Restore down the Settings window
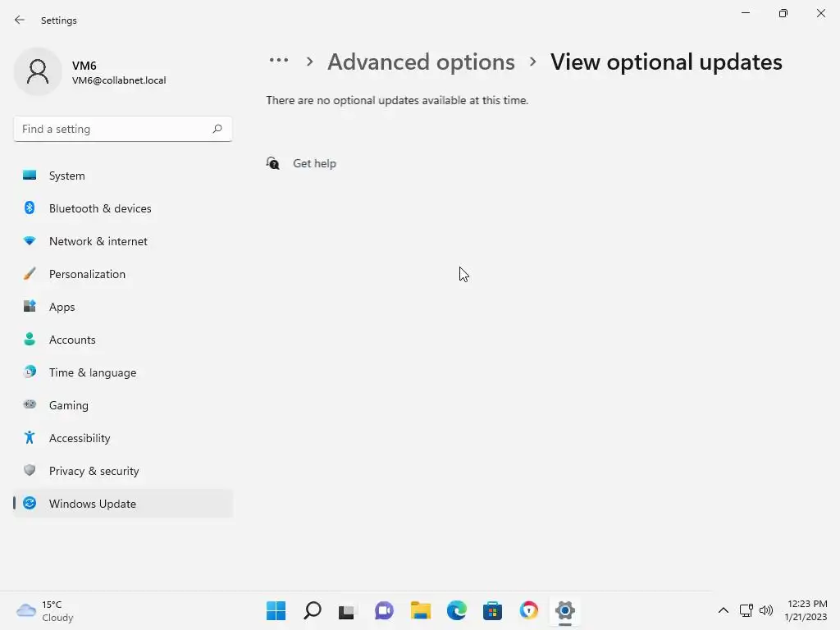Screen dimensions: 840x630 pos(783,13)
